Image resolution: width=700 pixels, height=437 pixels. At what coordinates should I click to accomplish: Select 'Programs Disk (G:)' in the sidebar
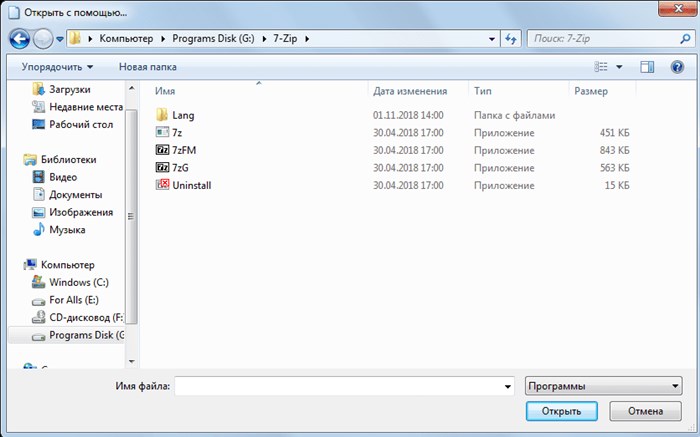(87, 335)
